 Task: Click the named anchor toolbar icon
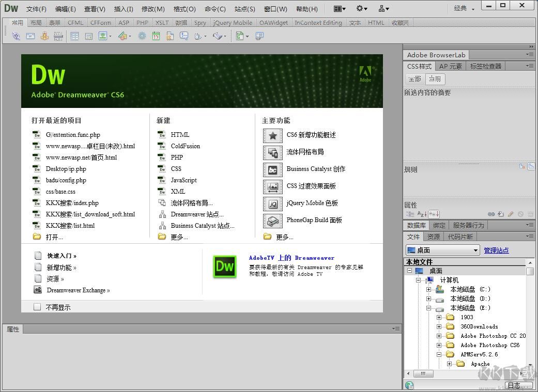click(44, 36)
